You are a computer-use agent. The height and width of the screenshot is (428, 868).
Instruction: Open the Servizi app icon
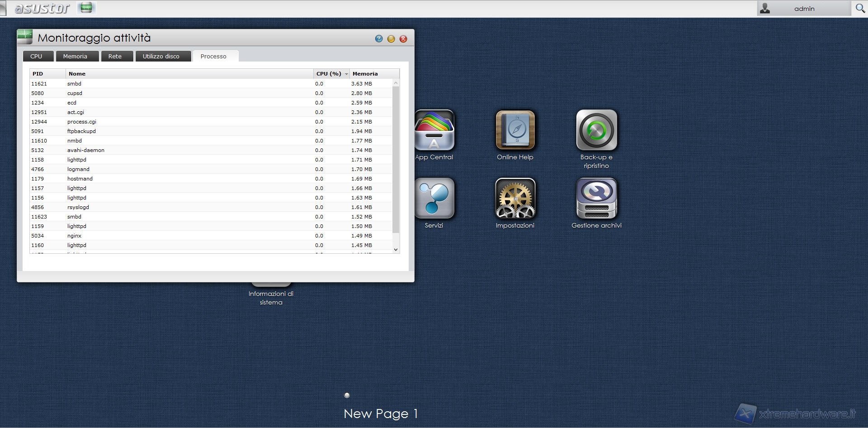click(434, 199)
